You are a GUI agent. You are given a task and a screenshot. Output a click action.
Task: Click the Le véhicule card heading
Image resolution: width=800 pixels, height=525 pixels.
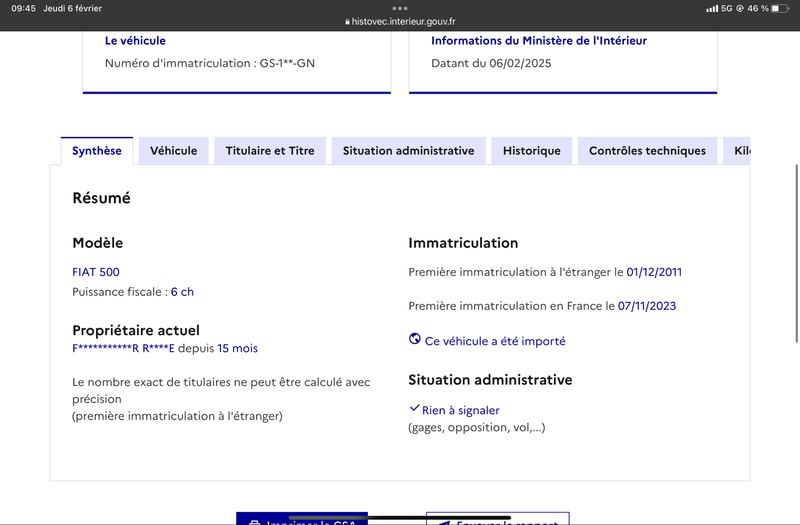click(x=135, y=41)
